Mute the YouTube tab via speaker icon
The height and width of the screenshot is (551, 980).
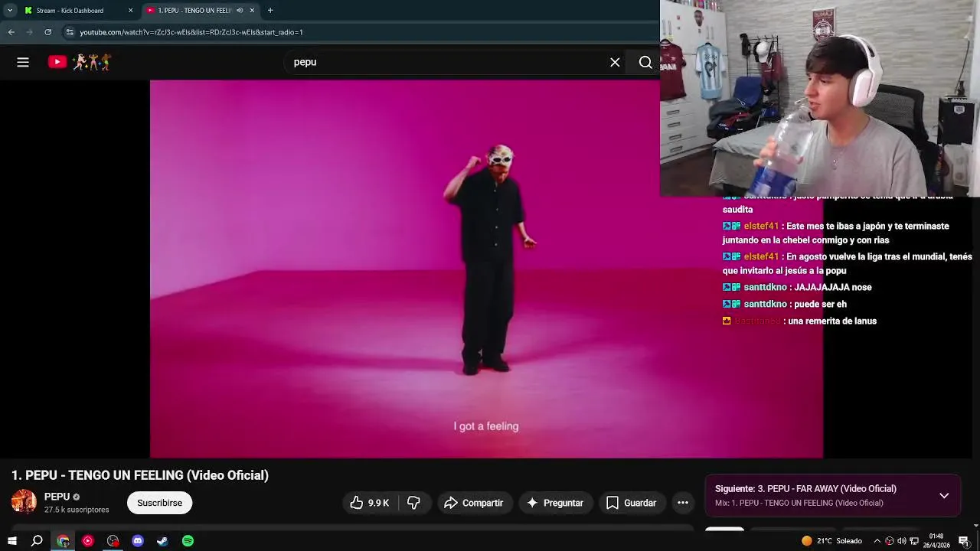[240, 10]
